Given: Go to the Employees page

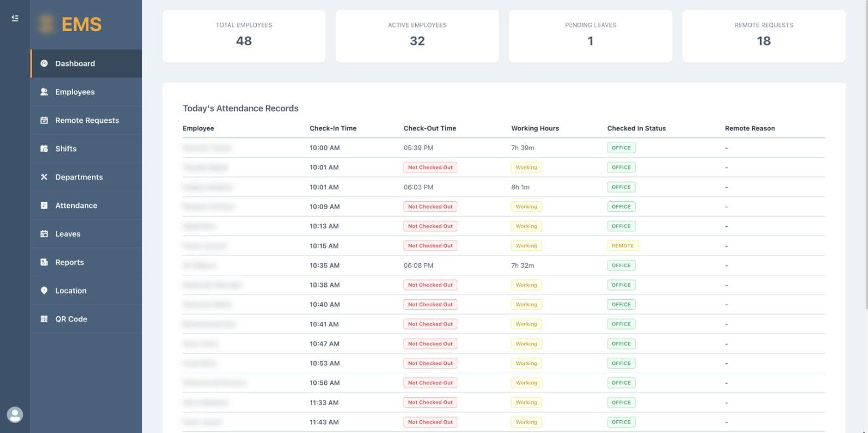Looking at the screenshot, I should 86,92.
